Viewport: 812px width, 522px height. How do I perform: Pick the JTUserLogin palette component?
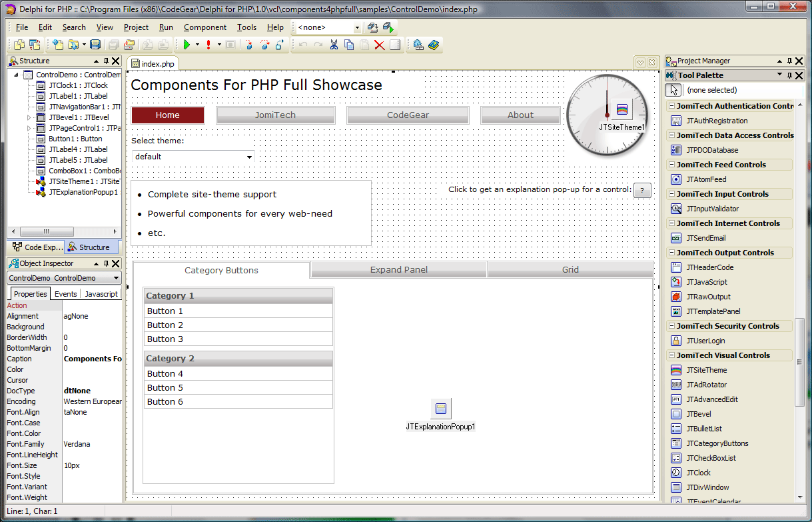coord(705,341)
